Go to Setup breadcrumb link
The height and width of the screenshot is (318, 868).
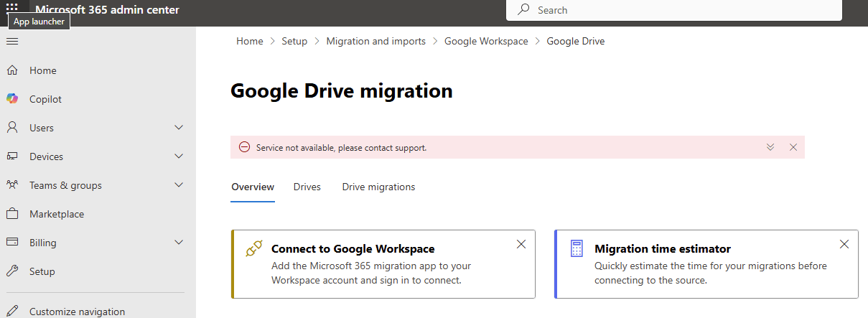pyautogui.click(x=294, y=41)
